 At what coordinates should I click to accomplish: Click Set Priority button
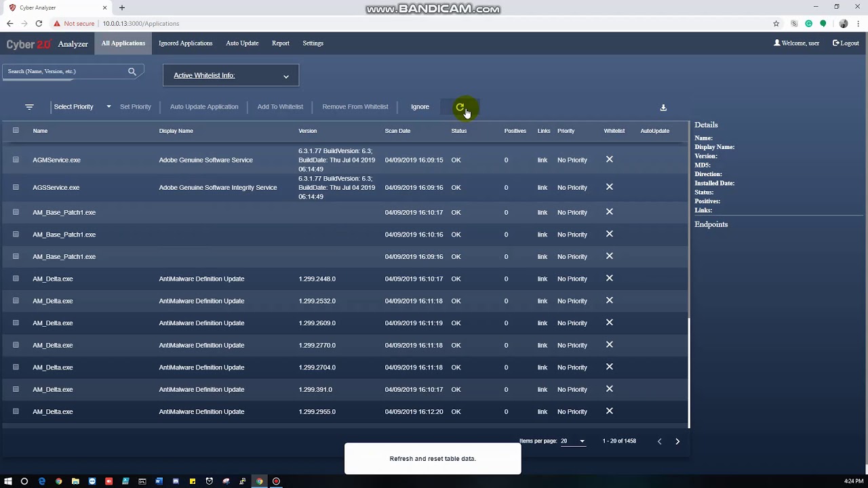click(x=136, y=106)
